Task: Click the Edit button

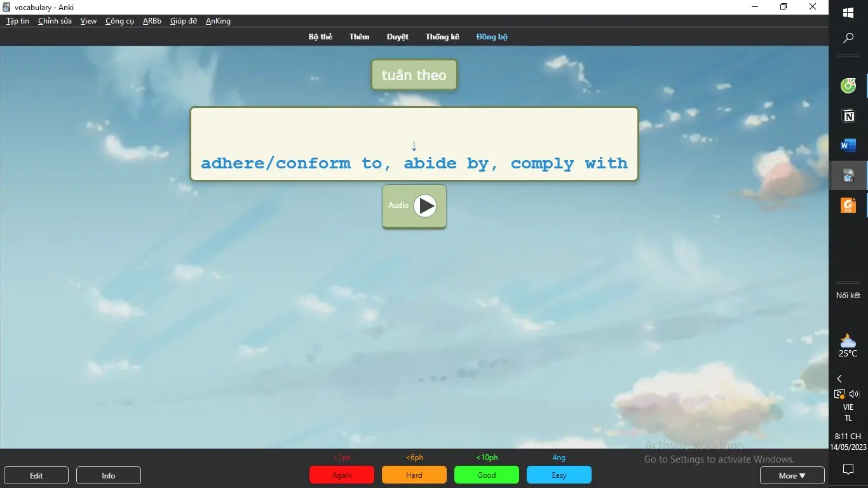Action: click(36, 475)
